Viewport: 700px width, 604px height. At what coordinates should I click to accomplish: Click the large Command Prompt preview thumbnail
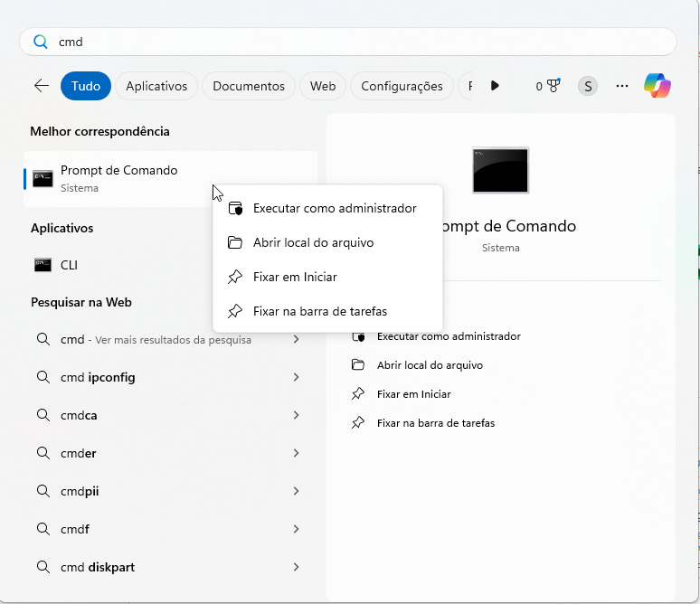click(x=500, y=170)
